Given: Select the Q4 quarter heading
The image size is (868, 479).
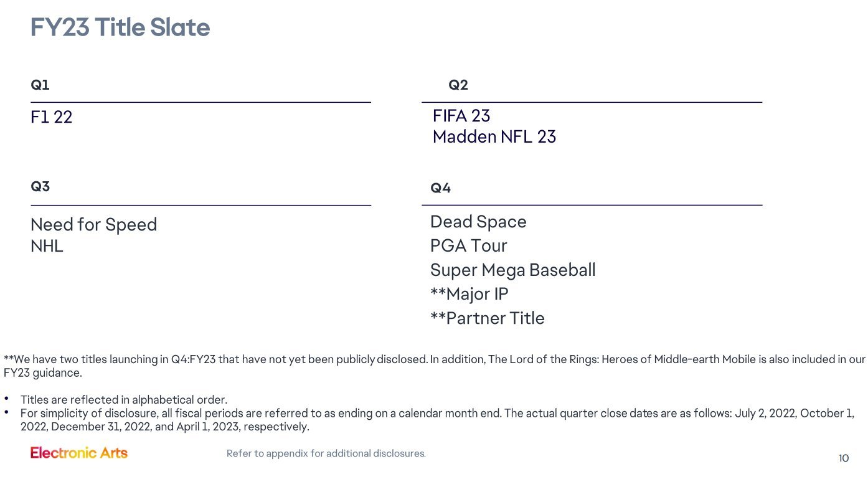Looking at the screenshot, I should pos(440,188).
